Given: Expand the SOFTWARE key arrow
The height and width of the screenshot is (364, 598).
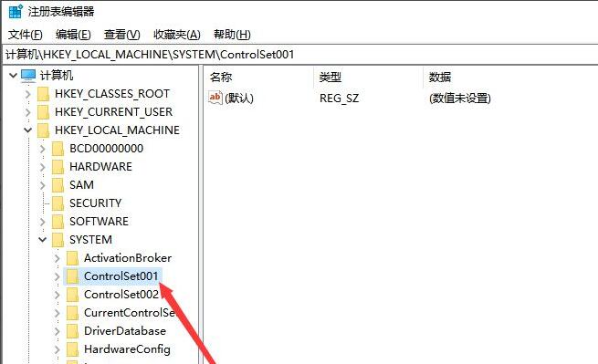Looking at the screenshot, I should click(x=42, y=222).
